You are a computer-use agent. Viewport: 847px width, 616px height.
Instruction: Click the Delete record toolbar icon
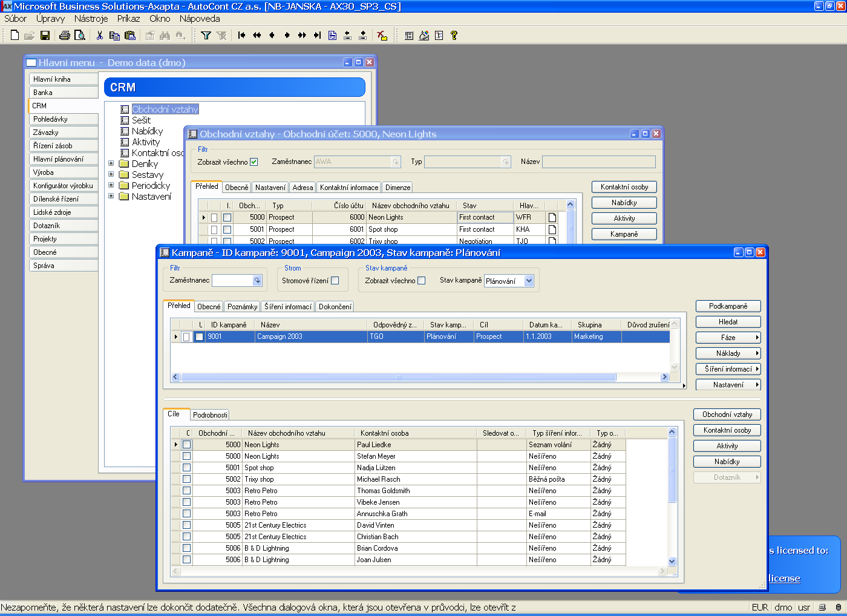click(382, 35)
